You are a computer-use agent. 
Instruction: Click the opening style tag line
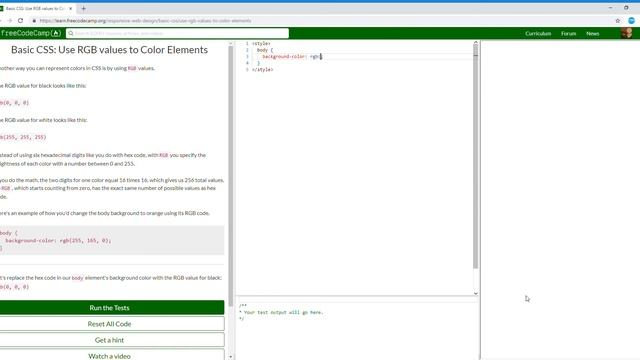point(261,43)
